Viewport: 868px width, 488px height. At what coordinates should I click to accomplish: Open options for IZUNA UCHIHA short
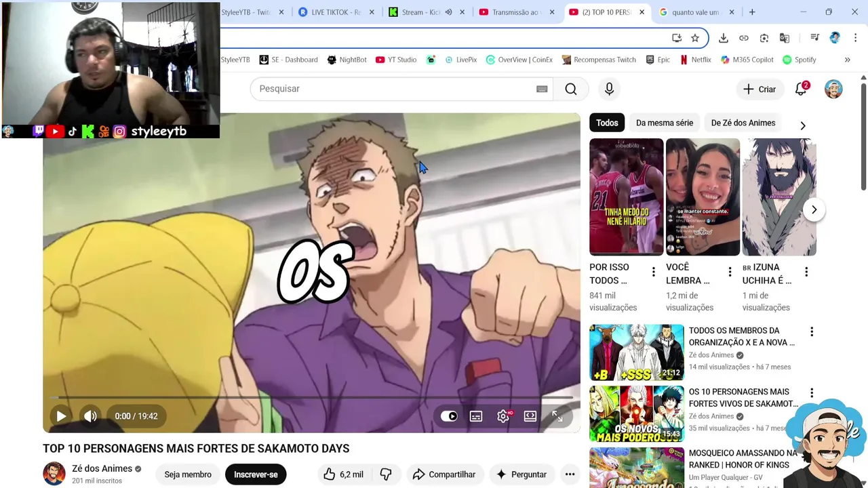(806, 272)
